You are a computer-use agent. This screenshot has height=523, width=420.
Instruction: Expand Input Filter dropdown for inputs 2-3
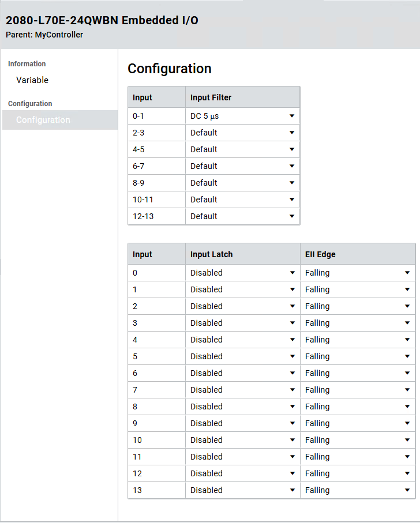click(x=242, y=133)
